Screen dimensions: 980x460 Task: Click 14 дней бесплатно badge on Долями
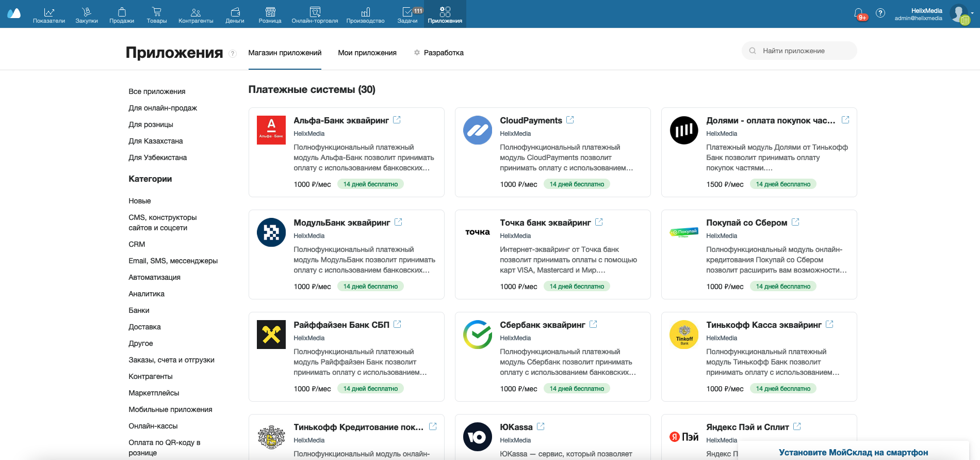coord(783,184)
